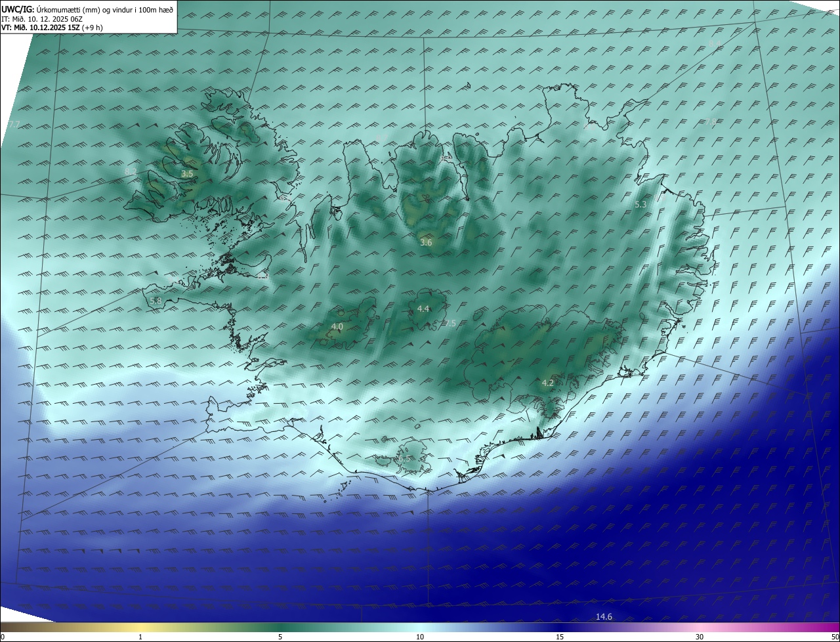This screenshot has width=840, height=642.
Task: Click the color scale bar at the bottom
Action: [x=420, y=628]
